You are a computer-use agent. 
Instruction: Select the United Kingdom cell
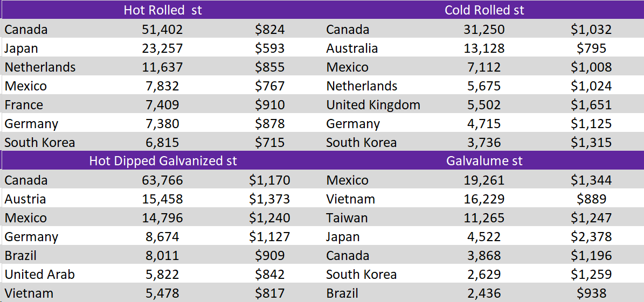pos(373,105)
